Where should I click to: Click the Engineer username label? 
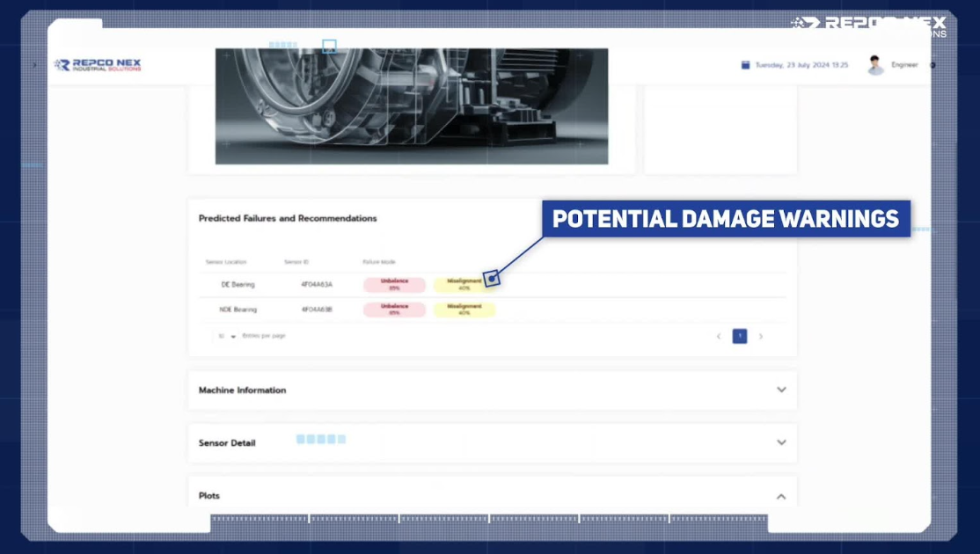[x=904, y=65]
